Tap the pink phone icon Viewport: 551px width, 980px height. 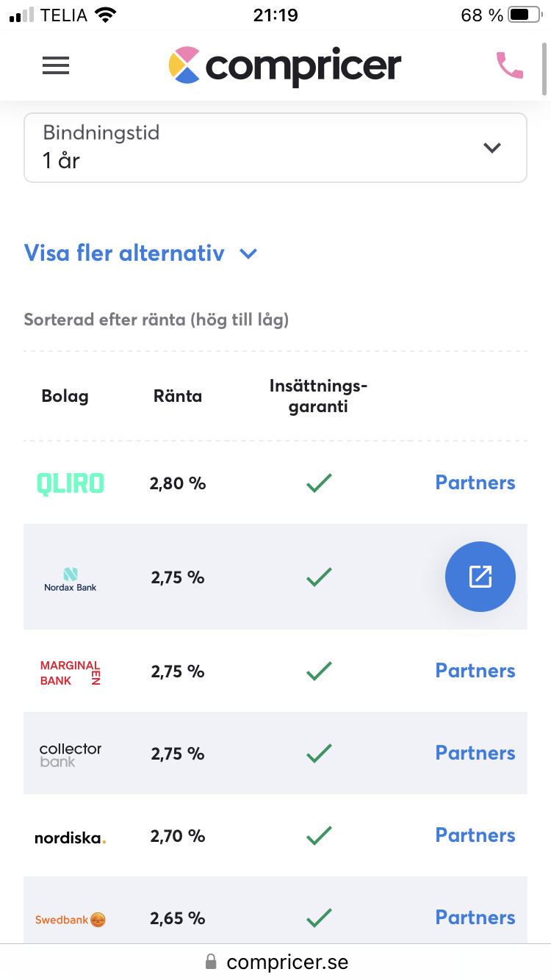pos(509,65)
